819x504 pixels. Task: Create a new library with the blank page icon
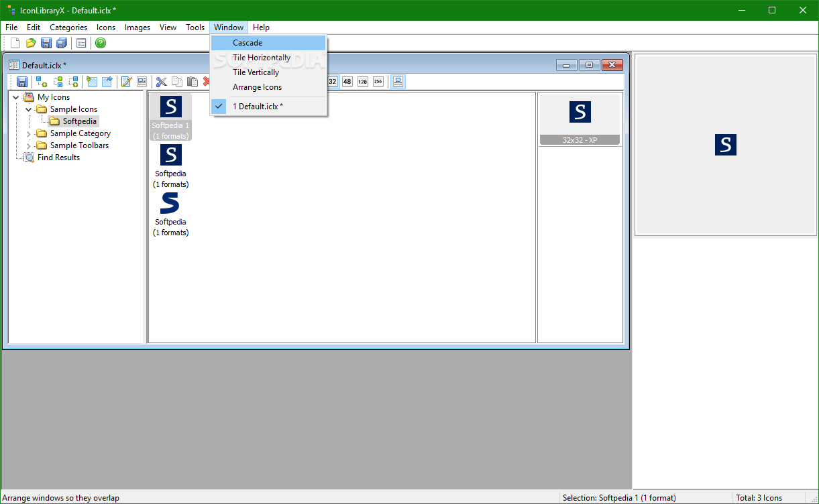[15, 43]
